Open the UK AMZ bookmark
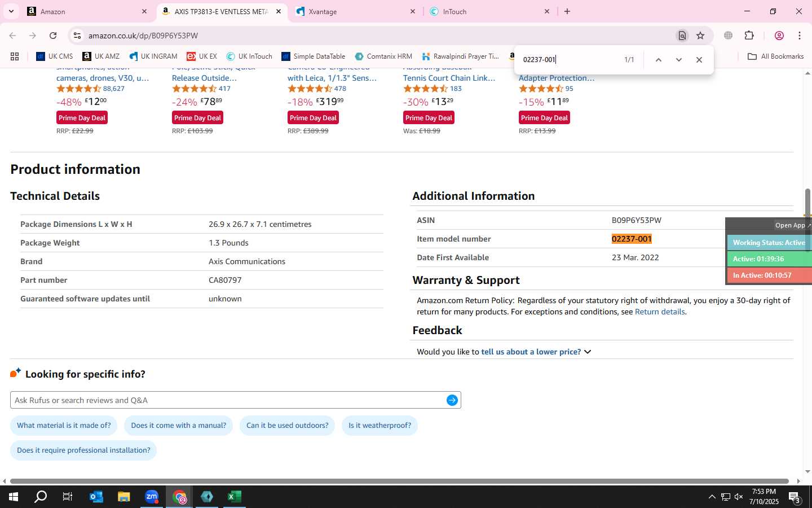 coord(101,56)
